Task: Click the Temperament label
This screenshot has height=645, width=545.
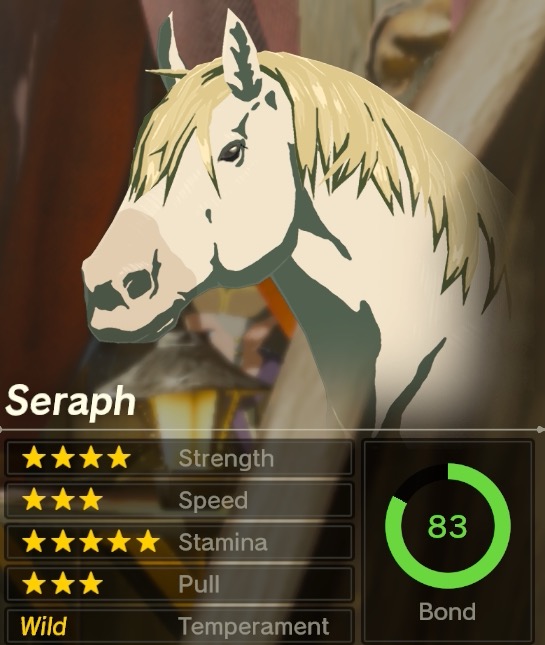Action: 253,626
